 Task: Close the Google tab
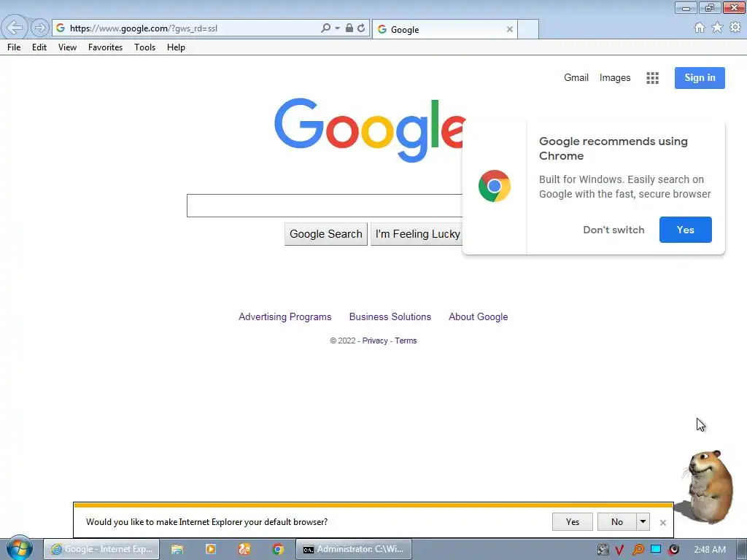point(510,29)
